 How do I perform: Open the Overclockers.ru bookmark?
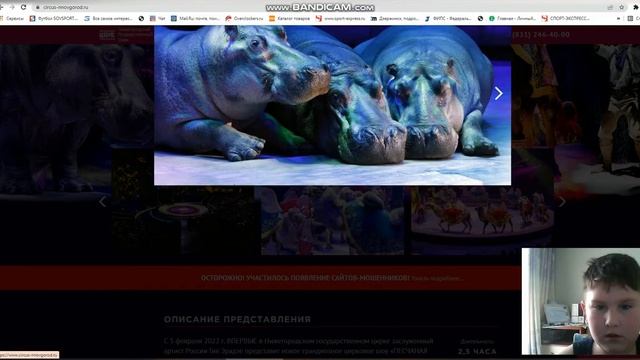pos(244,18)
